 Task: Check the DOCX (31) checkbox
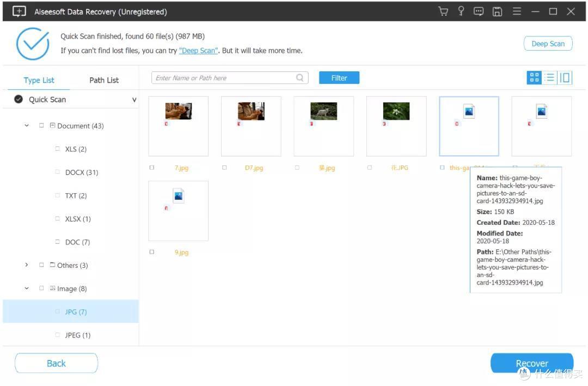[57, 172]
